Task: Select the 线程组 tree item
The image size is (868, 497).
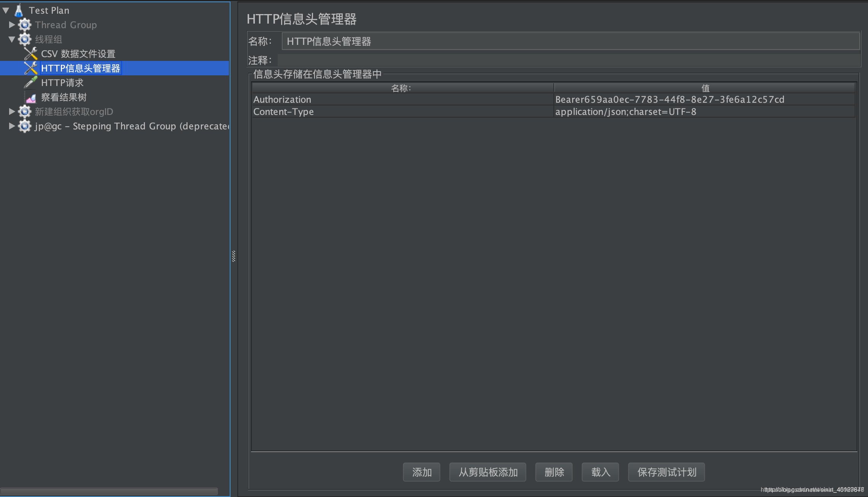Action: click(x=48, y=39)
